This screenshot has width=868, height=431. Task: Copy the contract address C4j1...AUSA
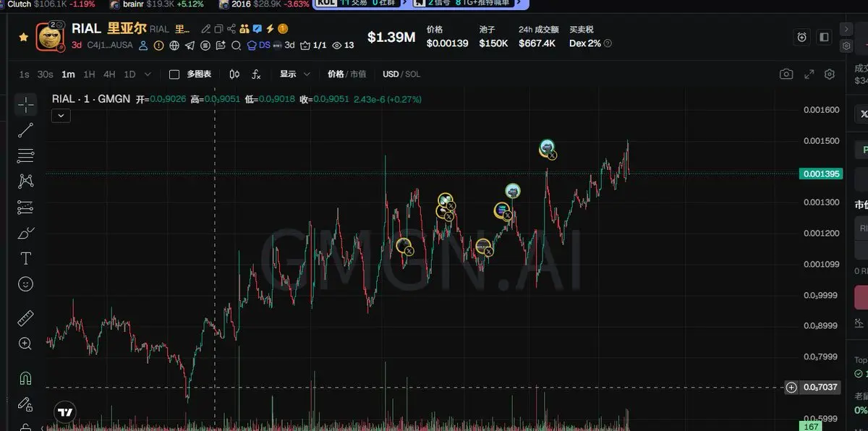(110, 45)
